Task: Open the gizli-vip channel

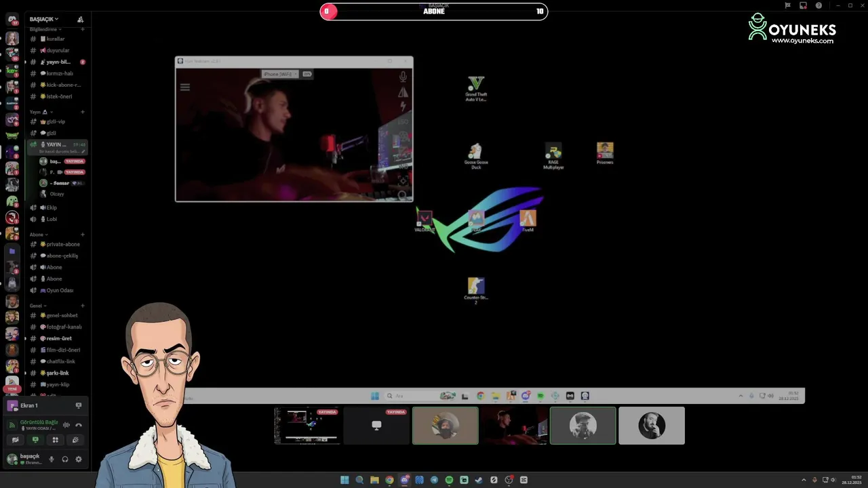Action: click(58, 121)
